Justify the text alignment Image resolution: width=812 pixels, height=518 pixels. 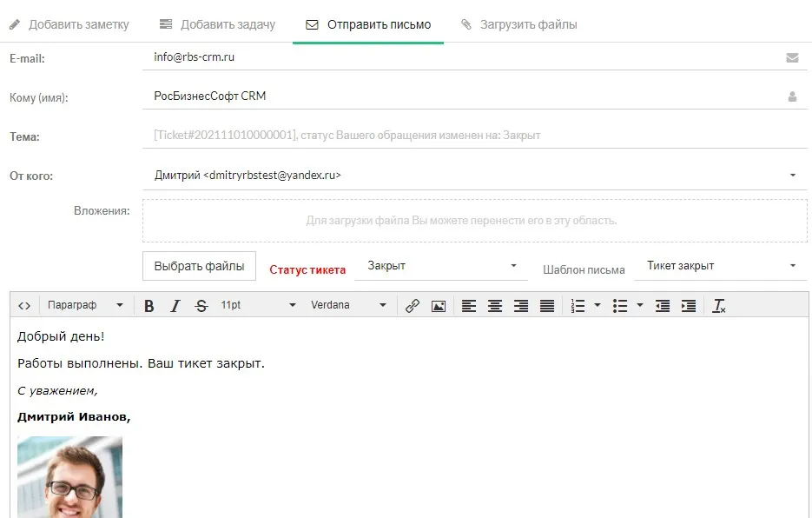[547, 306]
